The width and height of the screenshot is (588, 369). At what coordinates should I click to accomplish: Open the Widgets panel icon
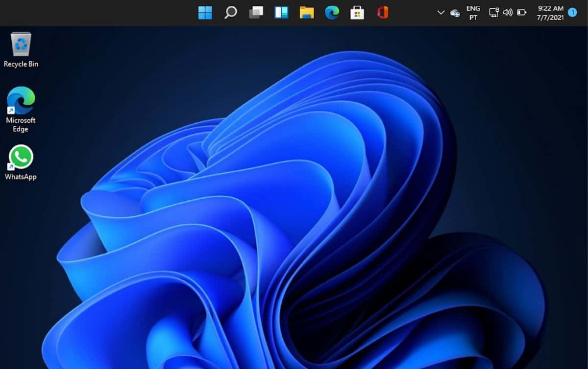click(281, 13)
